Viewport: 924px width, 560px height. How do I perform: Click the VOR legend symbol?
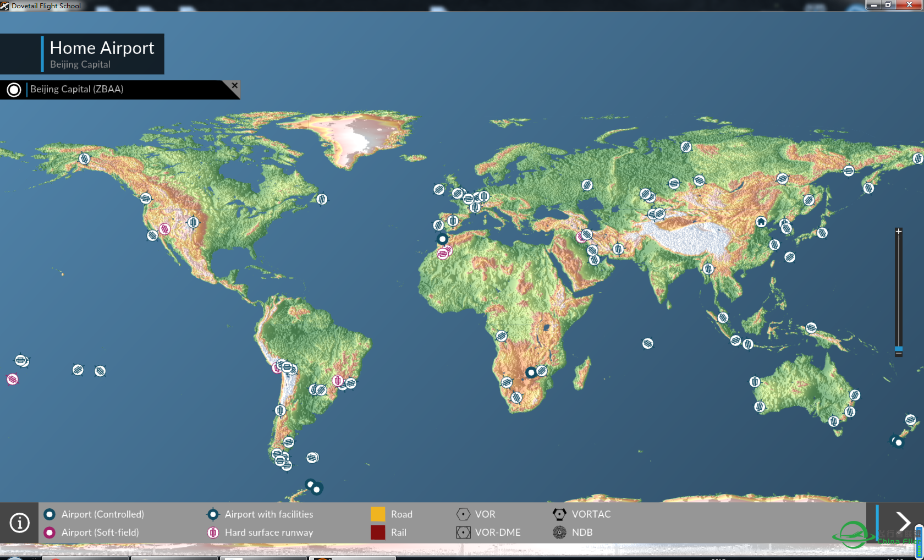(x=463, y=514)
